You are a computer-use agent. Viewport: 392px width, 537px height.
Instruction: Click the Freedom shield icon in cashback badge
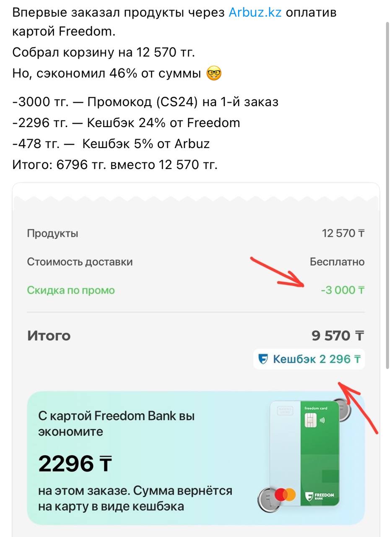click(263, 359)
